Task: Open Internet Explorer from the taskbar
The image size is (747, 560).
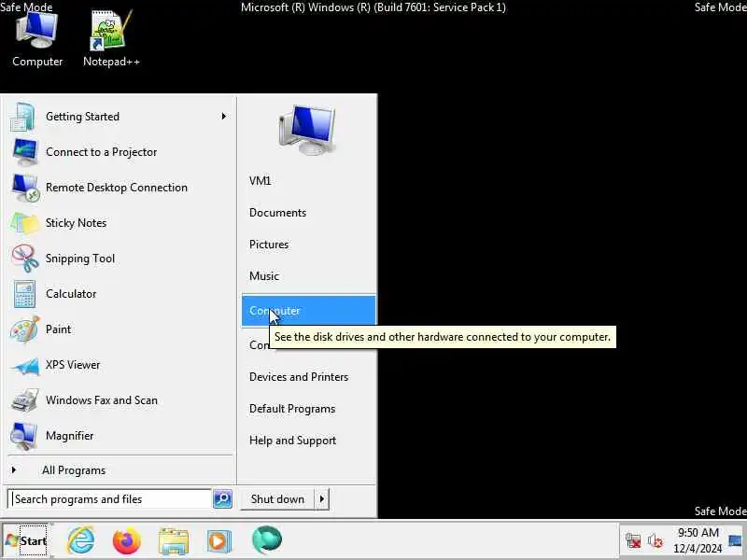Action: pyautogui.click(x=81, y=541)
